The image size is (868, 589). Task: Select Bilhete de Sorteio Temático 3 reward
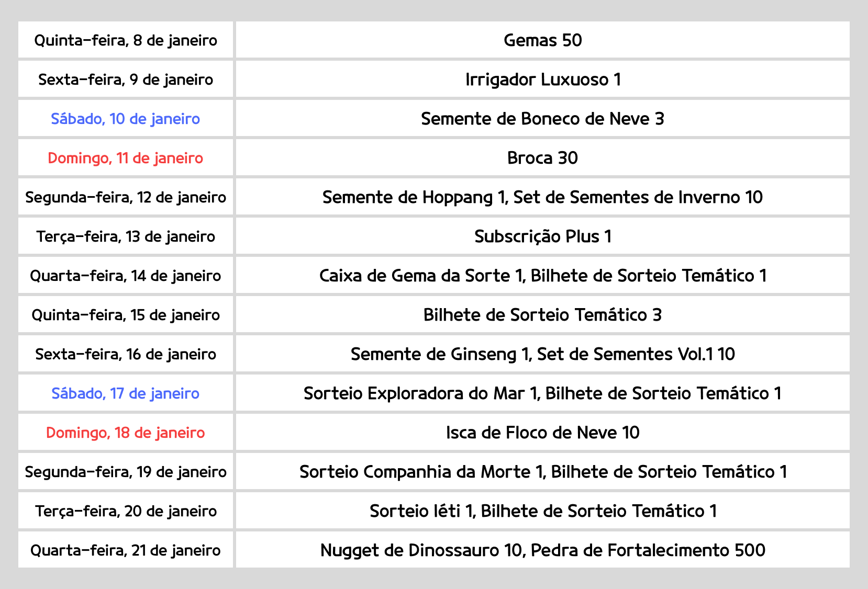coord(542,315)
